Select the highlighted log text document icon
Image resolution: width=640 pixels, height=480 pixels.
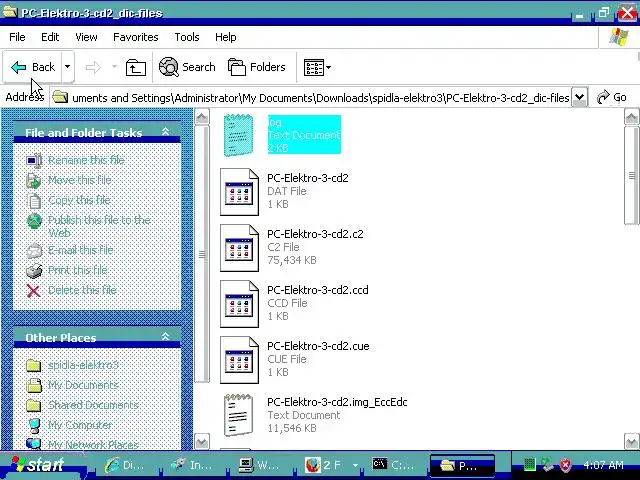(x=238, y=135)
